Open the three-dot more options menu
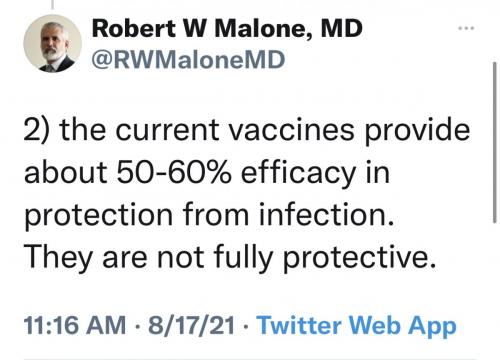The image size is (500, 360). click(x=466, y=28)
